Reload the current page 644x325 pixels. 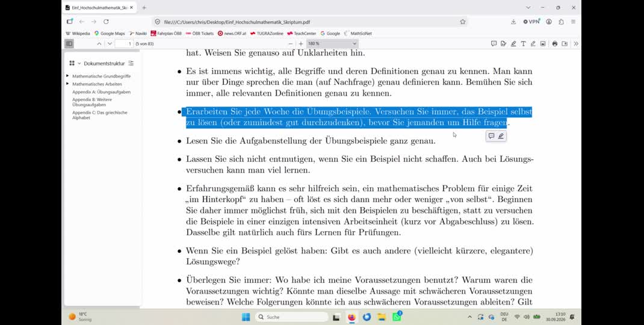[106, 22]
